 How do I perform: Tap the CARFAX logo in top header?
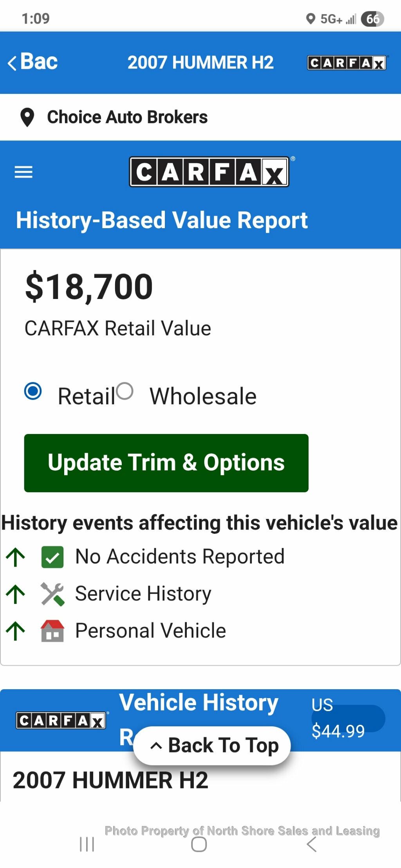(x=347, y=63)
